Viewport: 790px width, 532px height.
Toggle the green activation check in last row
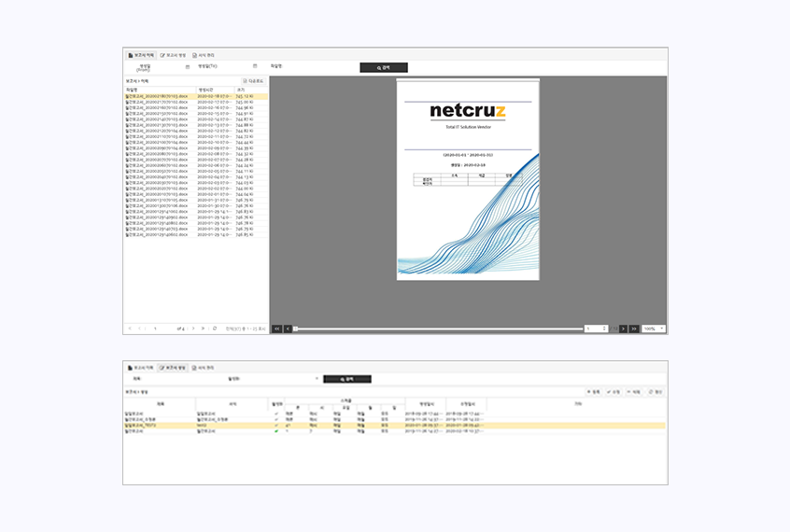[276, 432]
